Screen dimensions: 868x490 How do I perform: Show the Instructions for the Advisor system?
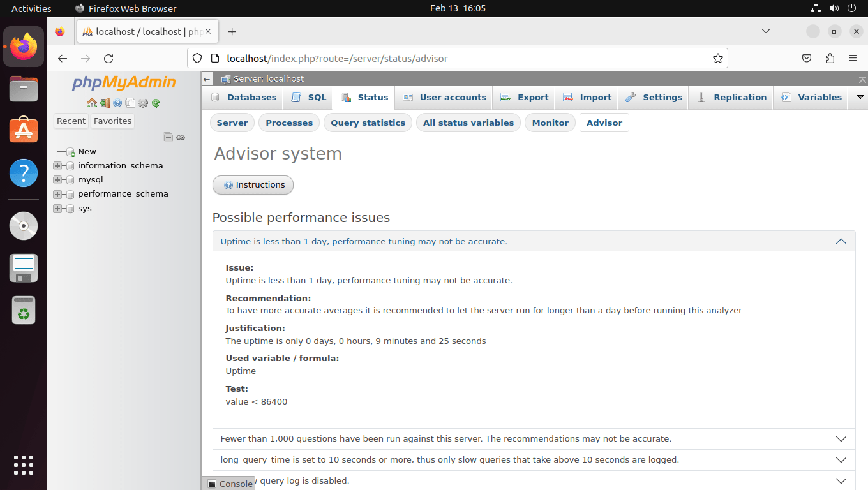(253, 184)
